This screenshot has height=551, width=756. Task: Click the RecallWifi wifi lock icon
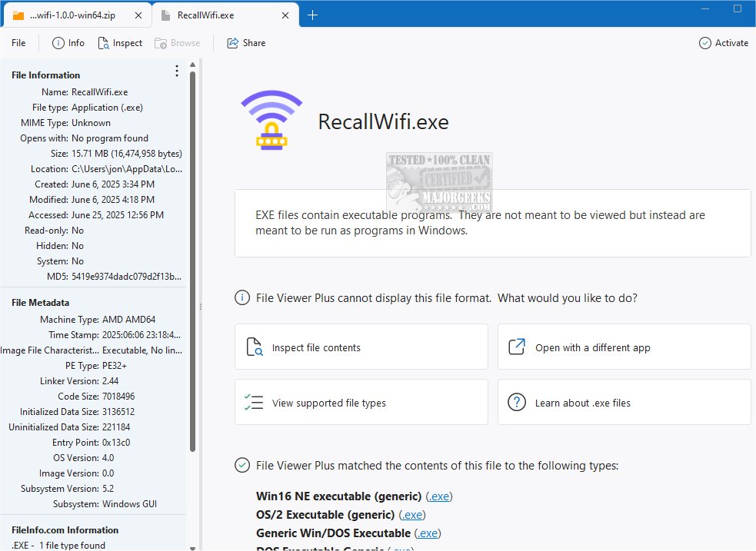[x=271, y=120]
